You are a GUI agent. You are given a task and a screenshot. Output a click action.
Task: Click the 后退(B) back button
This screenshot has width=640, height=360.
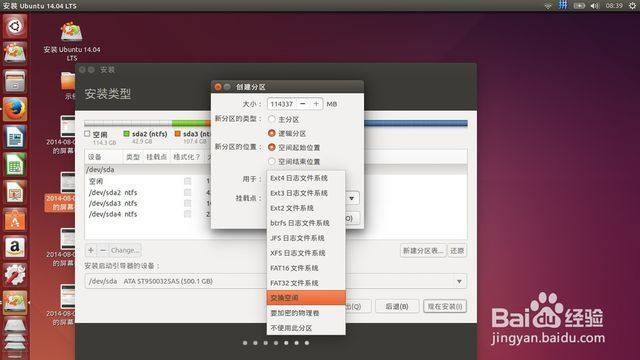397,307
